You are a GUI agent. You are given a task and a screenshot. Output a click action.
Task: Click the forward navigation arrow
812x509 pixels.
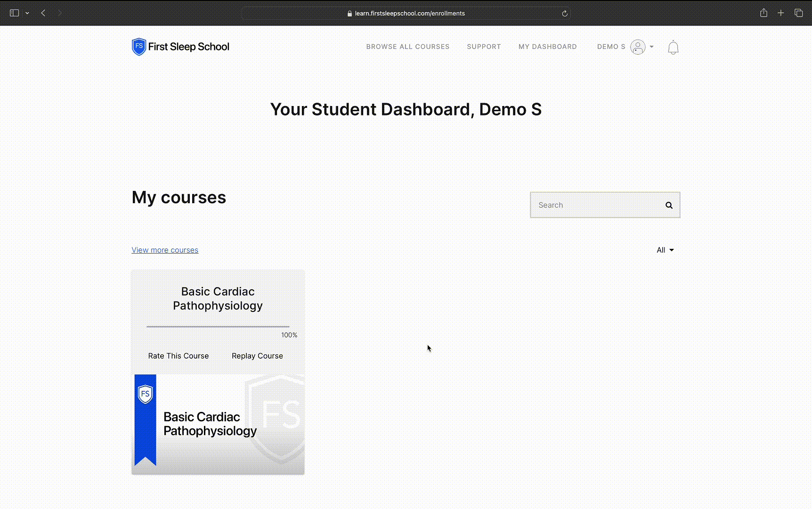coord(60,13)
